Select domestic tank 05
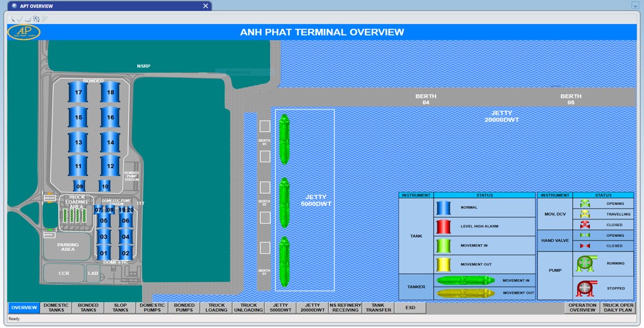 point(104,221)
